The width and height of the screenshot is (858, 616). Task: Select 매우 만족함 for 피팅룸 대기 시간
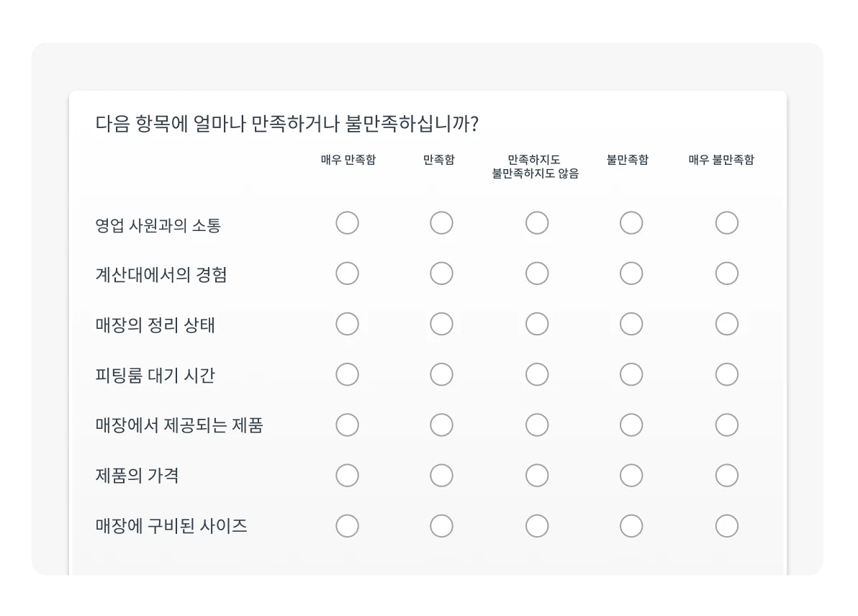coord(348,374)
